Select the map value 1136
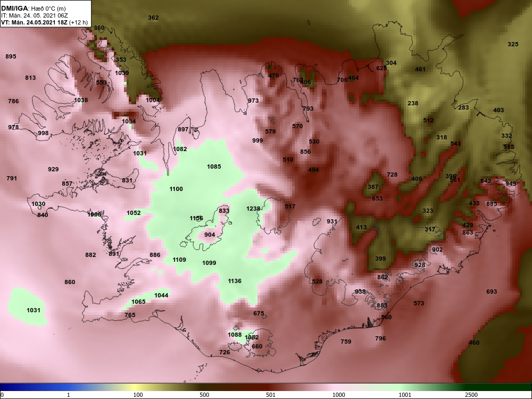Viewport: 532px width, 399px height. point(235,281)
